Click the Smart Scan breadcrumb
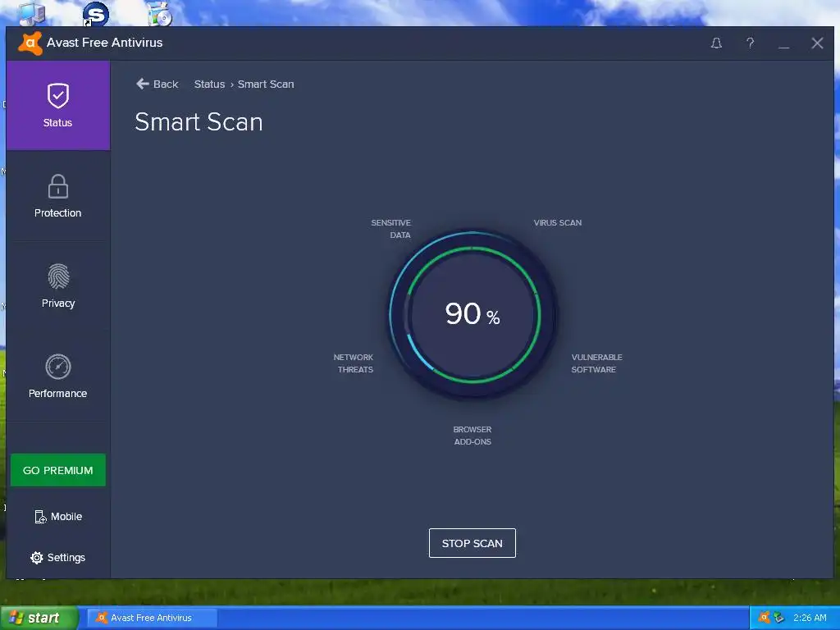The image size is (840, 630). (x=266, y=84)
